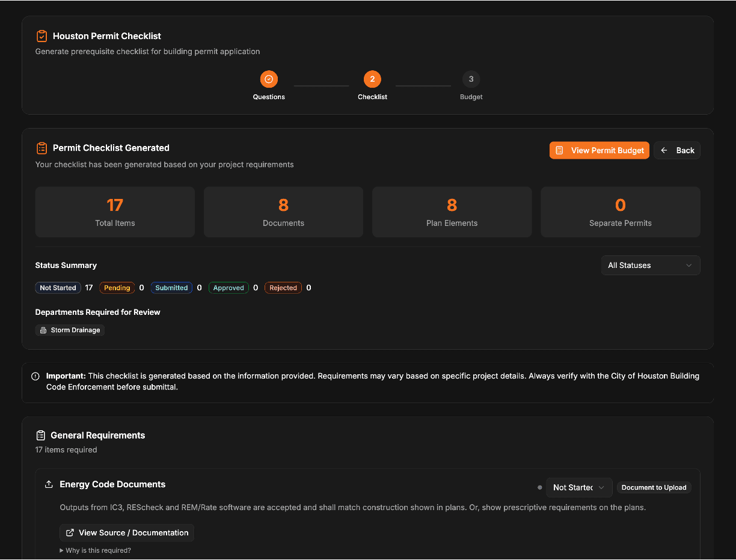736x560 pixels.
Task: Select the Pending status badge
Action: [117, 288]
